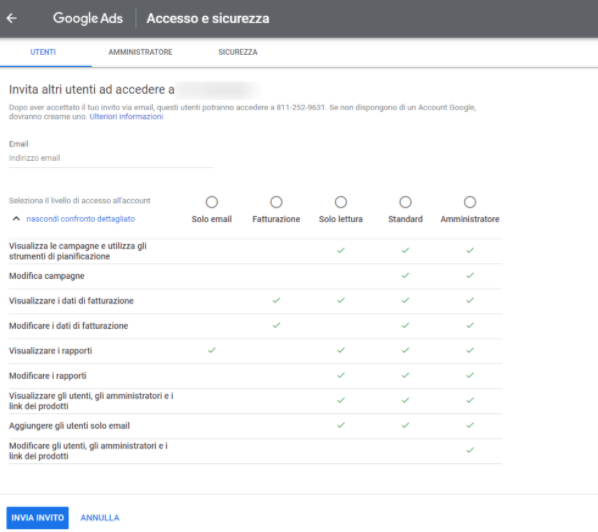Click Visualizza le campagne row label
This screenshot has width=598, height=532.
pyautogui.click(x=78, y=251)
